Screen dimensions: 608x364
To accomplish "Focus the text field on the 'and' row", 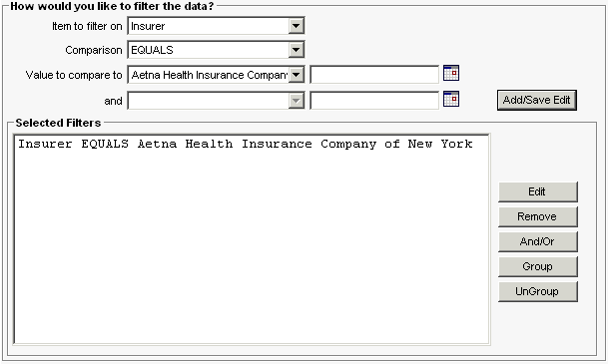I will [x=374, y=101].
